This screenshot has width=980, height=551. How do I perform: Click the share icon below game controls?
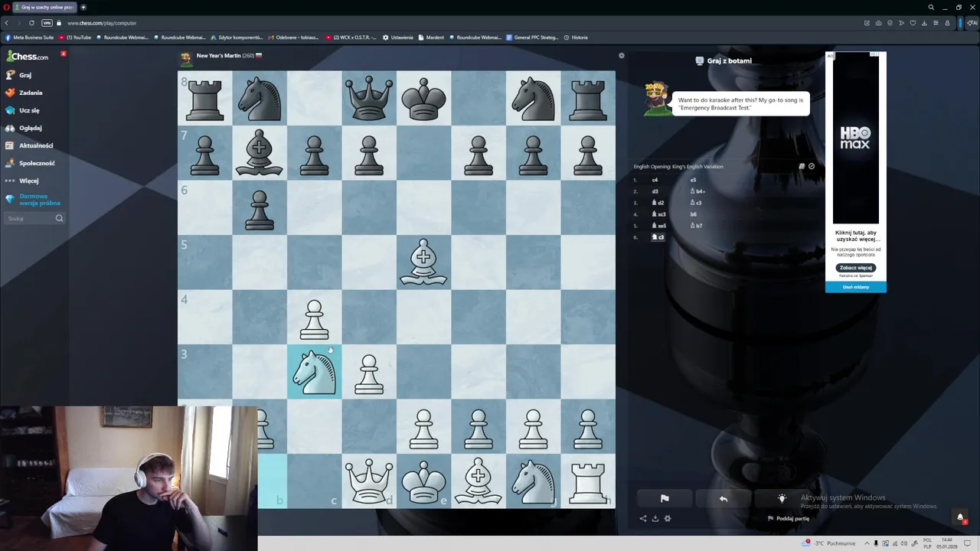click(x=643, y=518)
